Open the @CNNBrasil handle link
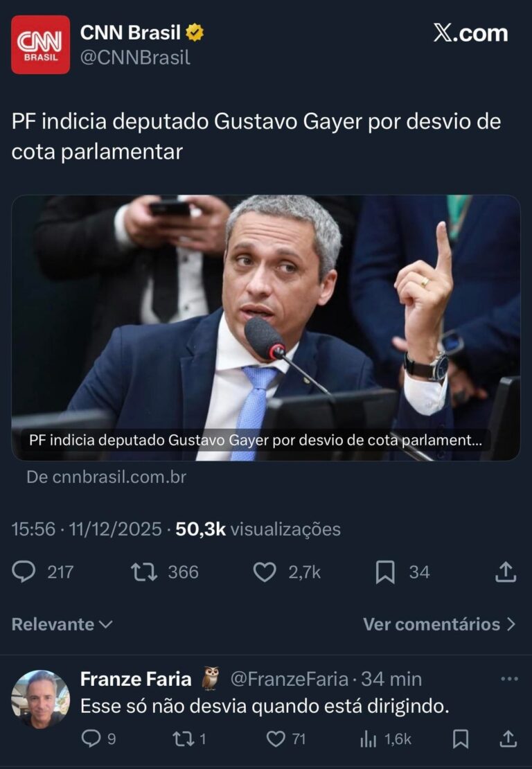Image resolution: width=532 pixels, height=769 pixels. [x=135, y=58]
